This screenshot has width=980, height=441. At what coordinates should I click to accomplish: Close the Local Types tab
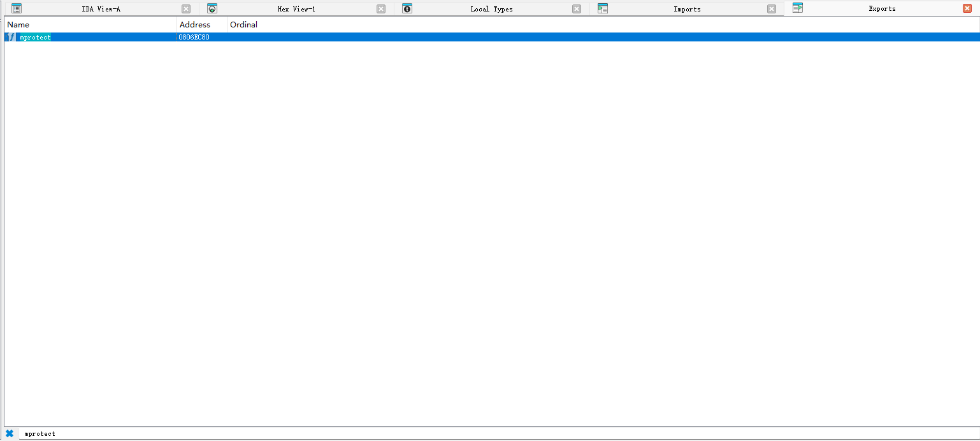pos(577,9)
